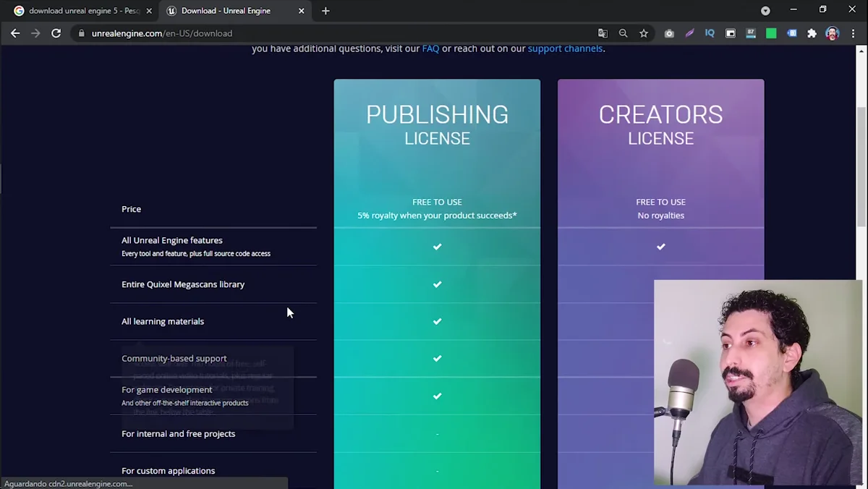Select the Download - Unreal Engine tab
Image resolution: width=868 pixels, height=489 pixels.
[x=235, y=11]
